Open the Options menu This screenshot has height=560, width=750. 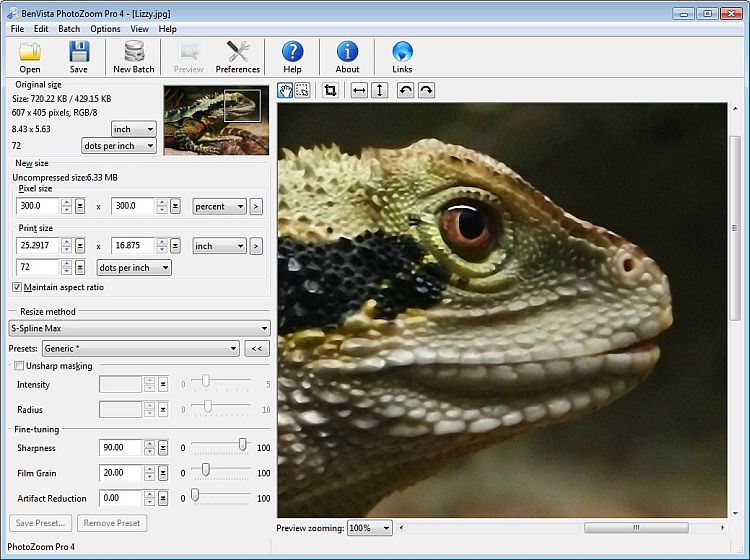[105, 29]
